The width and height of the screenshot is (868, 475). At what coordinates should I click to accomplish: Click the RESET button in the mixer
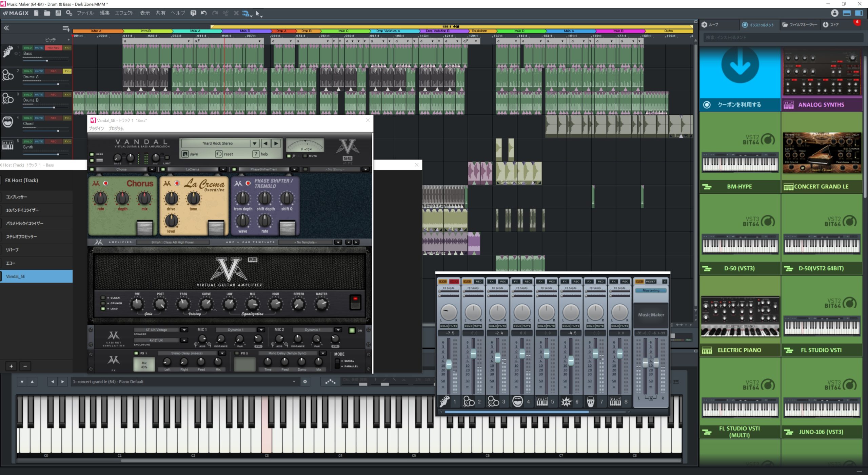coord(650,282)
